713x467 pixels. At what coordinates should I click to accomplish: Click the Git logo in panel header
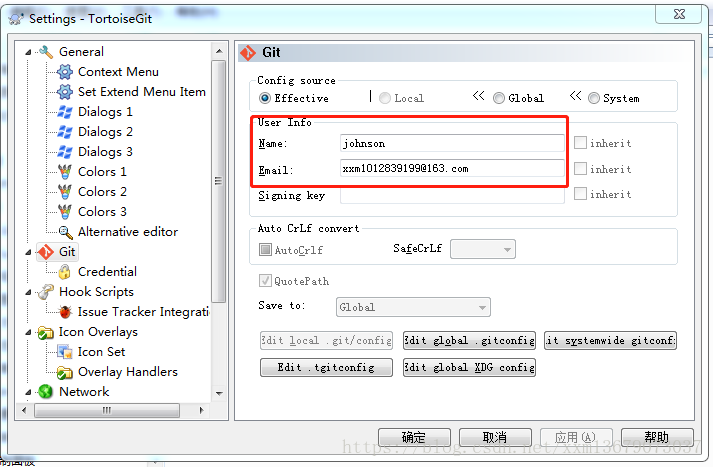pyautogui.click(x=248, y=53)
